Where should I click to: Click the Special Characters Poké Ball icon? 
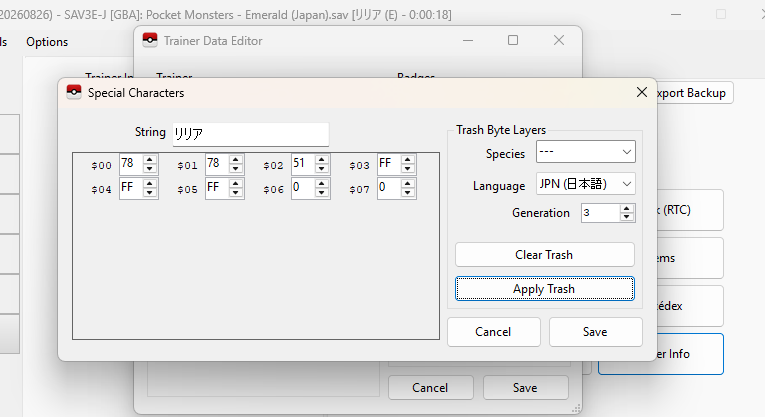click(x=74, y=92)
